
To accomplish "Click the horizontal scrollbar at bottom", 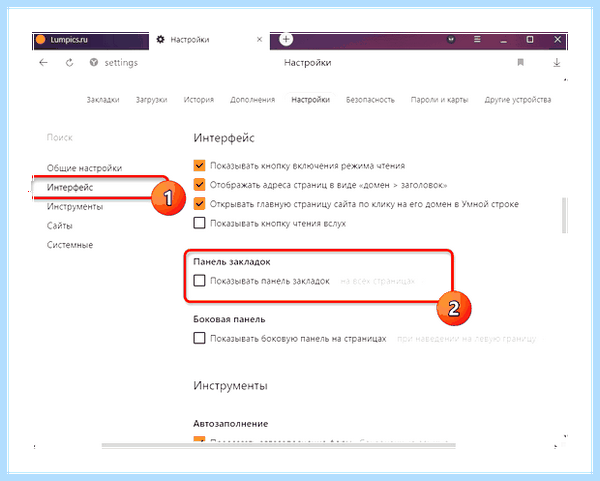I will click(279, 445).
